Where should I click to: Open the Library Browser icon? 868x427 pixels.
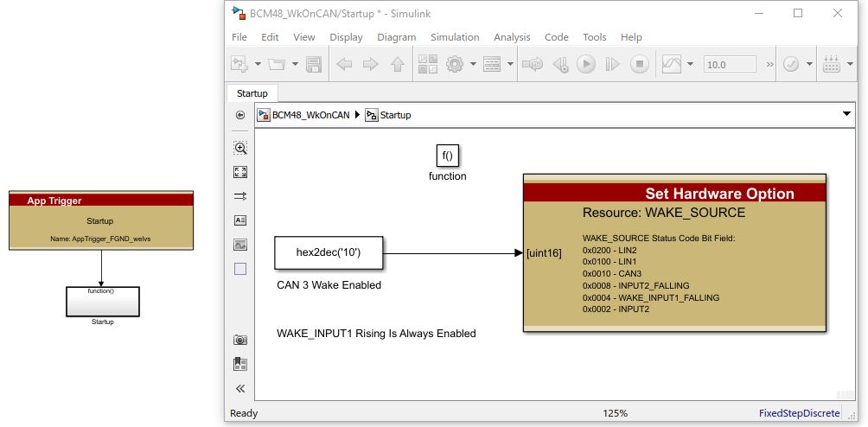coord(427,64)
